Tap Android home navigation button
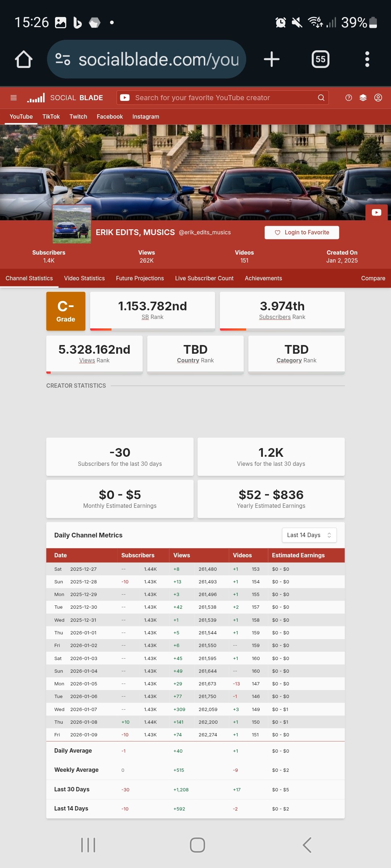The height and width of the screenshot is (868, 391). 197,845
